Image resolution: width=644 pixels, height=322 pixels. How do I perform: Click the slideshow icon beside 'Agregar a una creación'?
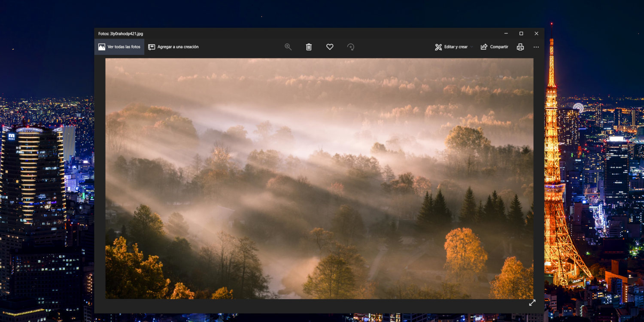point(152,47)
